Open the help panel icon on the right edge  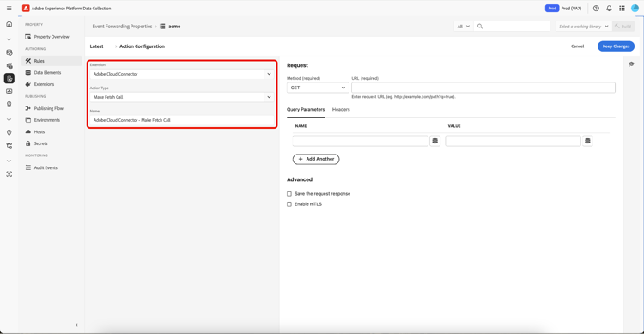631,64
